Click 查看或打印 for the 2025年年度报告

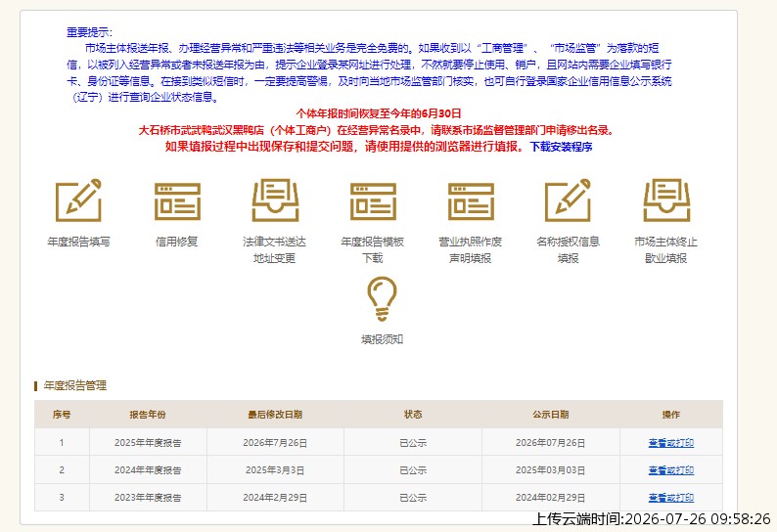tap(671, 443)
